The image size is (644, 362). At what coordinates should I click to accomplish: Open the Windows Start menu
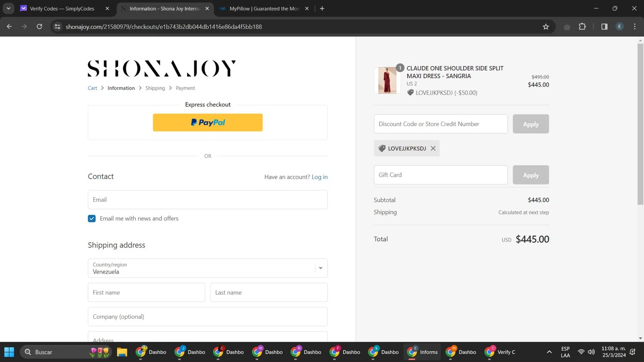[9, 352]
